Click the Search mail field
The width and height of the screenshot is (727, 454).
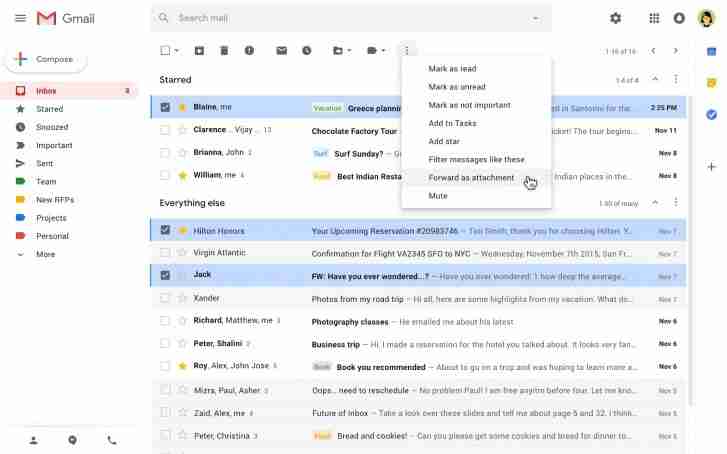click(351, 19)
